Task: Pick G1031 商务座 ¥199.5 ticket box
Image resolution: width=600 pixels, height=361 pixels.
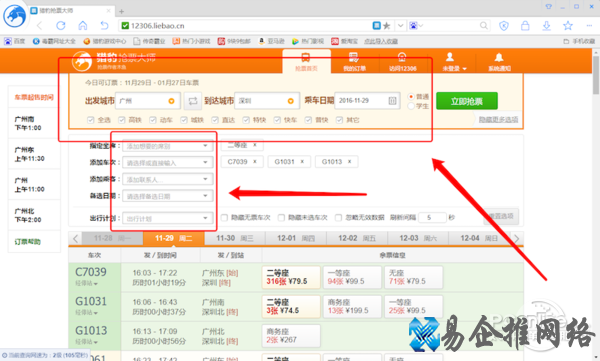Action: coord(352,307)
